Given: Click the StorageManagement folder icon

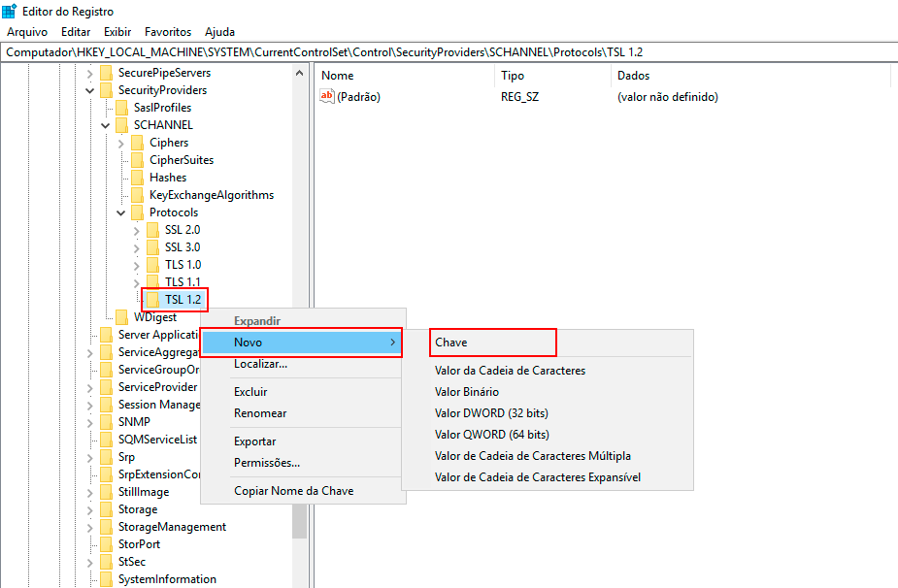Looking at the screenshot, I should [107, 527].
